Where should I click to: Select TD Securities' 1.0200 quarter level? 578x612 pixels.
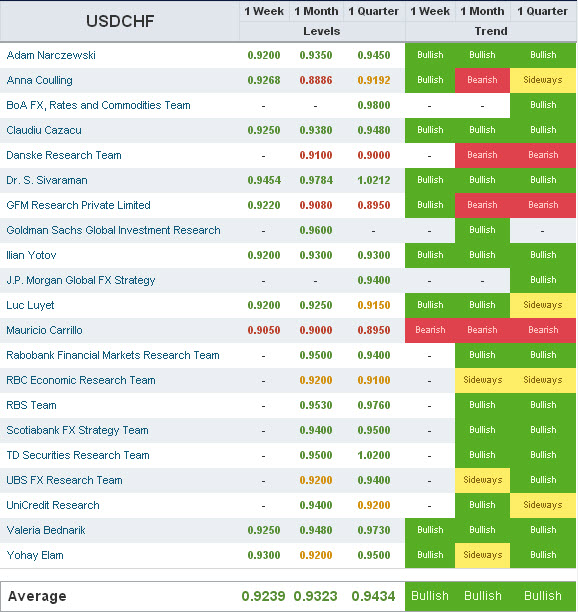373,455
